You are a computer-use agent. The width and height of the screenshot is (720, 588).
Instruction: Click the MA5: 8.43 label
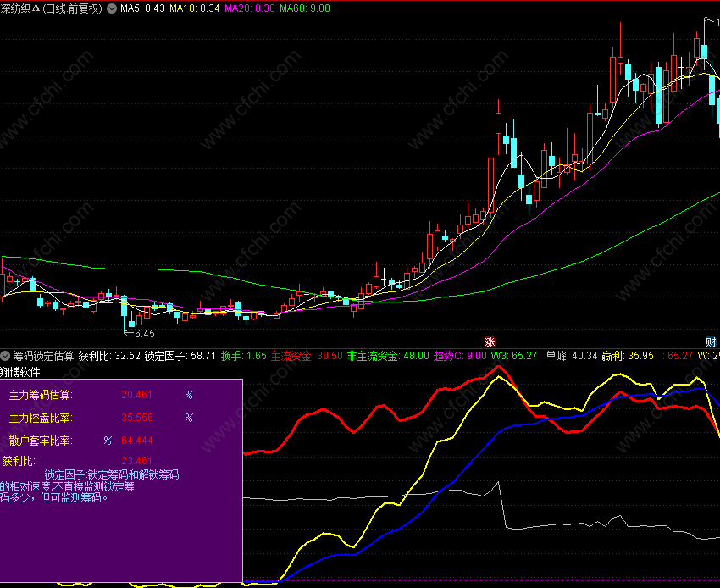pyautogui.click(x=142, y=8)
